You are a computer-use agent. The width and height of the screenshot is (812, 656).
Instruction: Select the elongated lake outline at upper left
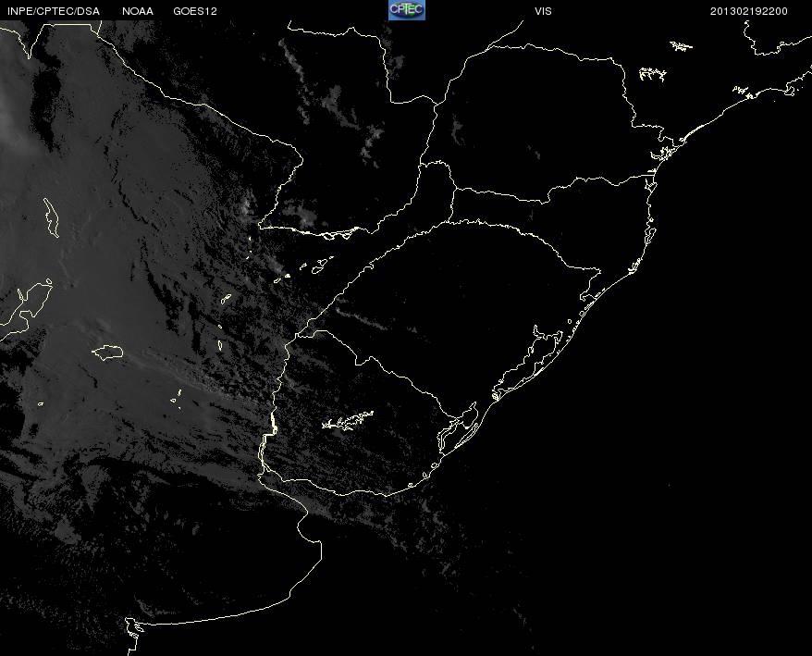point(51,217)
